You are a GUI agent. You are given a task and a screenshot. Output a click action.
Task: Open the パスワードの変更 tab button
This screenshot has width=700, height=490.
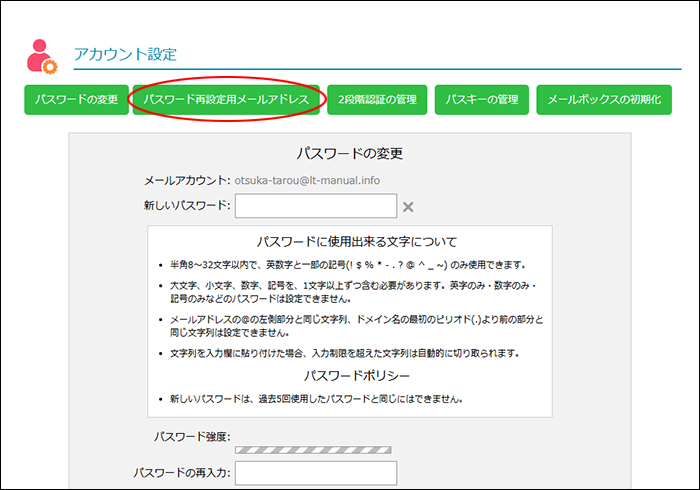point(76,100)
